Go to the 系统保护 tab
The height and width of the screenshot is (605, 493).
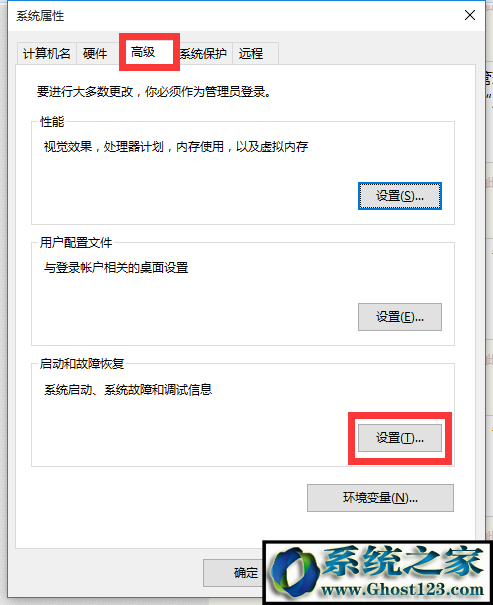(203, 53)
